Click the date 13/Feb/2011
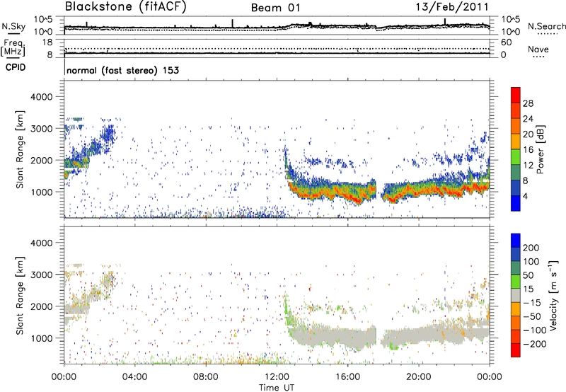Screen dimensions: 566x392 [x=452, y=7]
